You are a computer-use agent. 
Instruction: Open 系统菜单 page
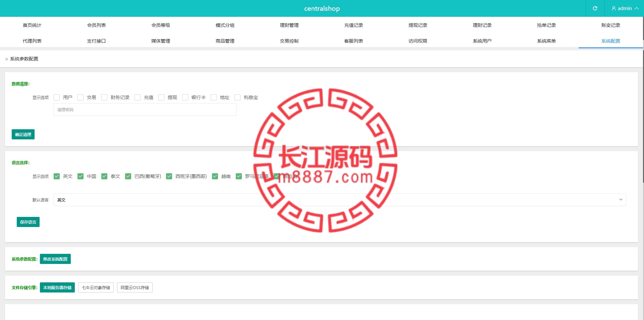pos(546,41)
